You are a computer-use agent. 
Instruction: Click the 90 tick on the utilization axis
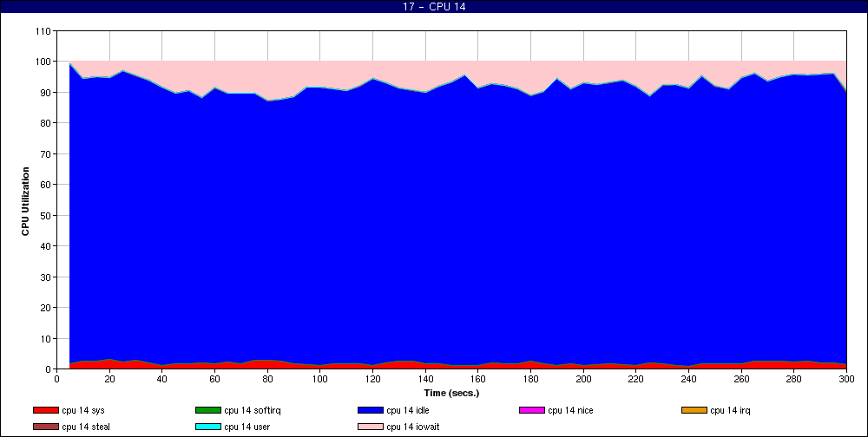tap(46, 93)
